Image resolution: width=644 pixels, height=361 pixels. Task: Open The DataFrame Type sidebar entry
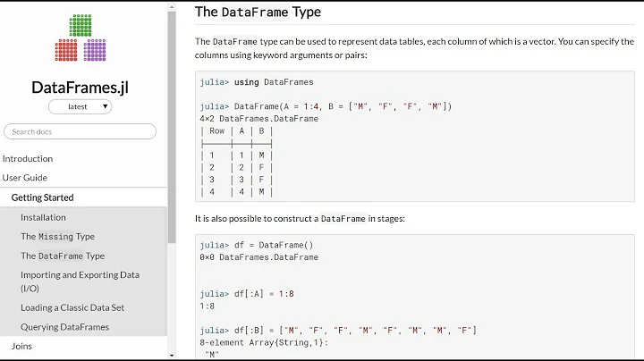63,256
